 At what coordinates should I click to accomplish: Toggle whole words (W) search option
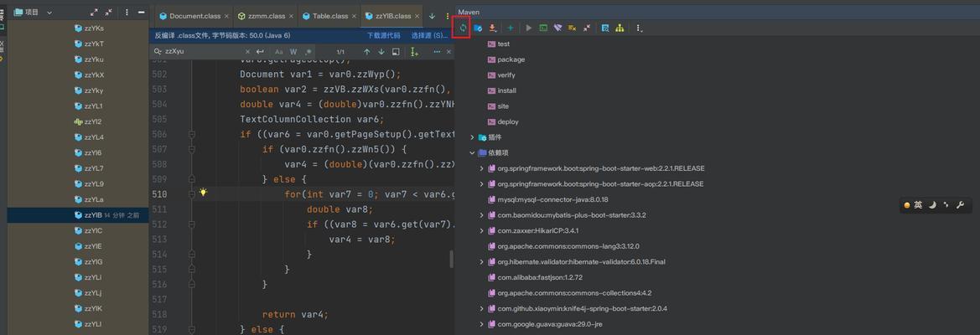pyautogui.click(x=293, y=52)
